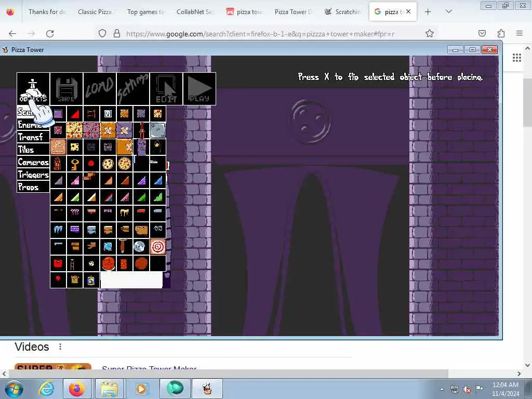532x399 pixels.
Task: Select the Props object category
Action: tap(33, 187)
